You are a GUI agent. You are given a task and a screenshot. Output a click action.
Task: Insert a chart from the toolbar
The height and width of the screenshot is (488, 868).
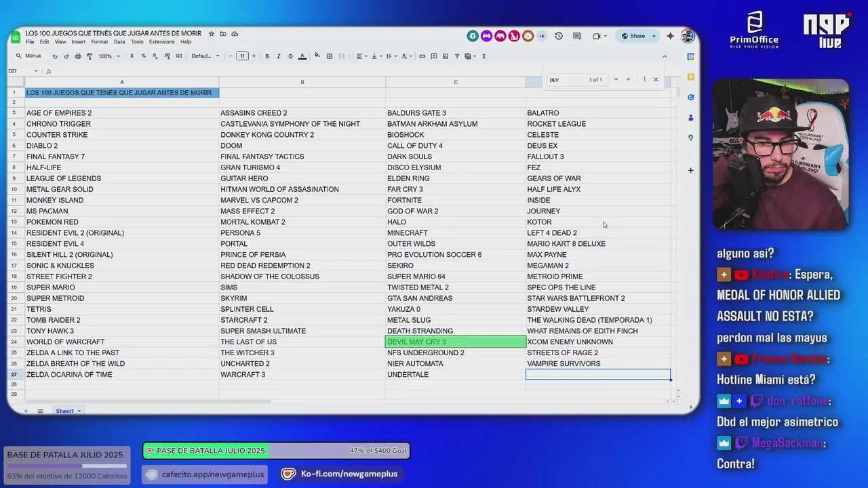(446, 56)
